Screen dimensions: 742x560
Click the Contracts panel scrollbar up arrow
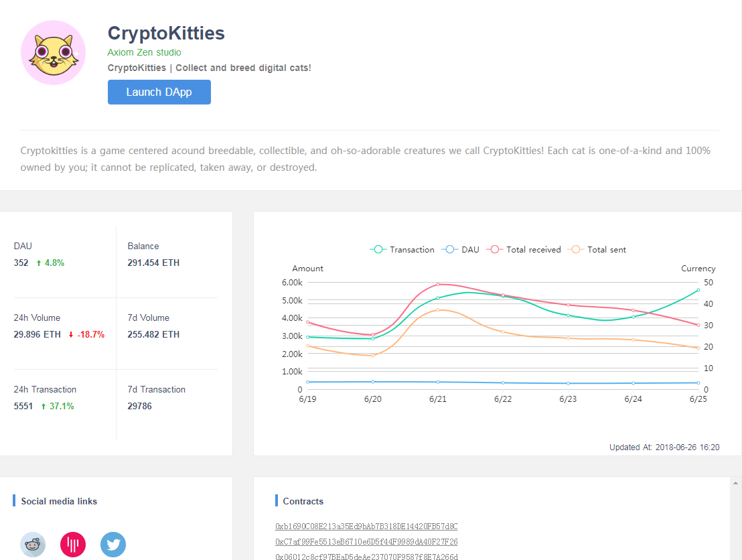tap(735, 483)
